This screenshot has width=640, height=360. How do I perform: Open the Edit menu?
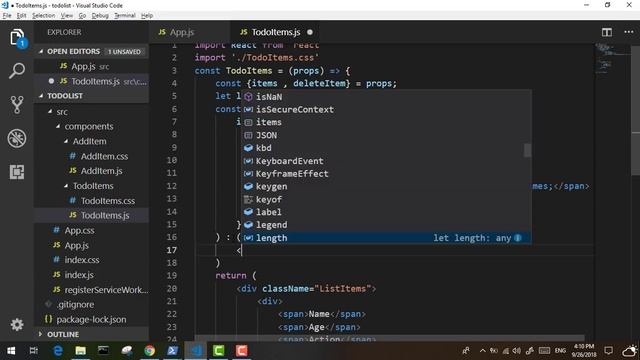pyautogui.click(x=22, y=16)
